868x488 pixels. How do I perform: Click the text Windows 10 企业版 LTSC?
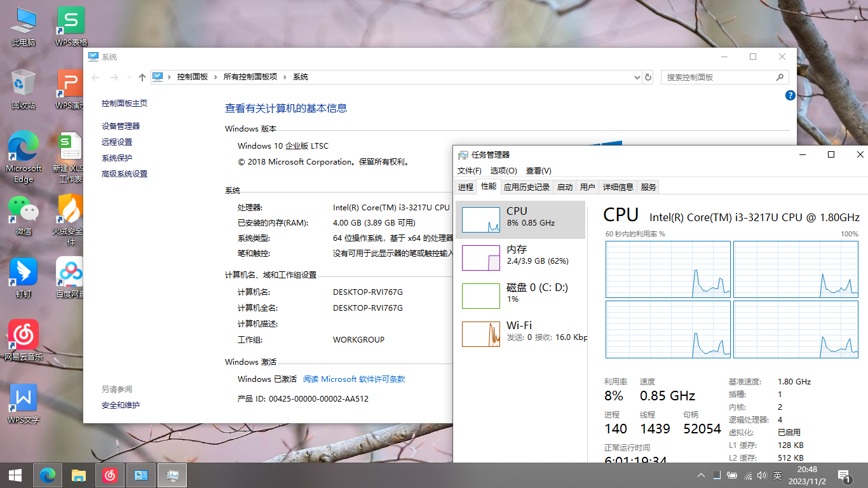(x=283, y=146)
